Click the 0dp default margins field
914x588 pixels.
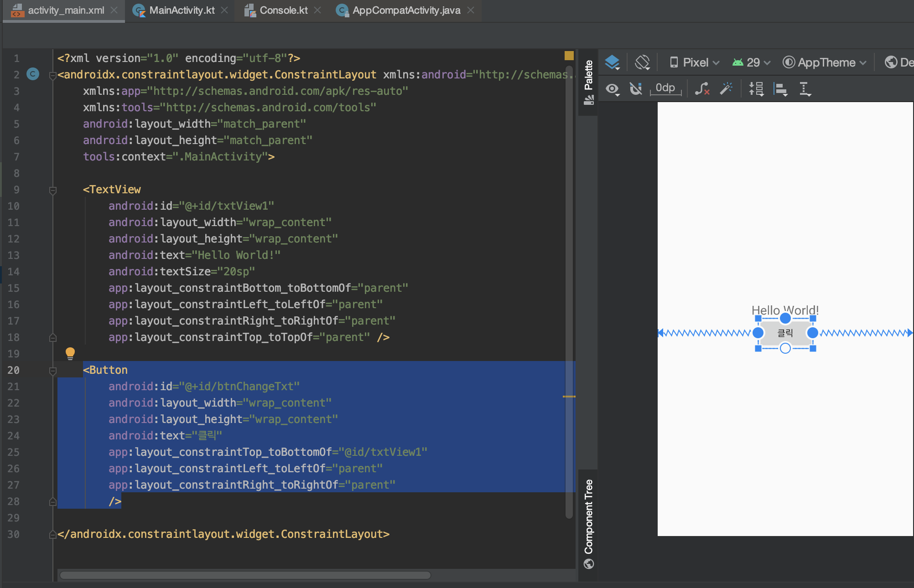coord(665,88)
